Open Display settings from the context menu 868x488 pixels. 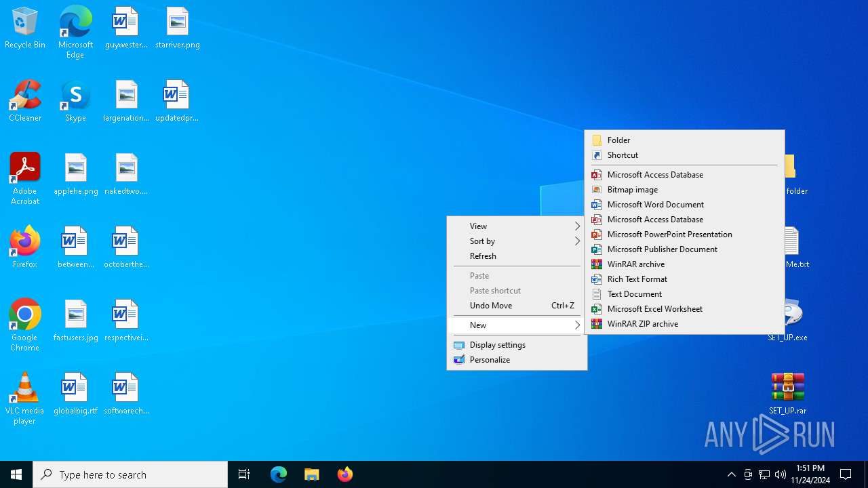point(517,345)
